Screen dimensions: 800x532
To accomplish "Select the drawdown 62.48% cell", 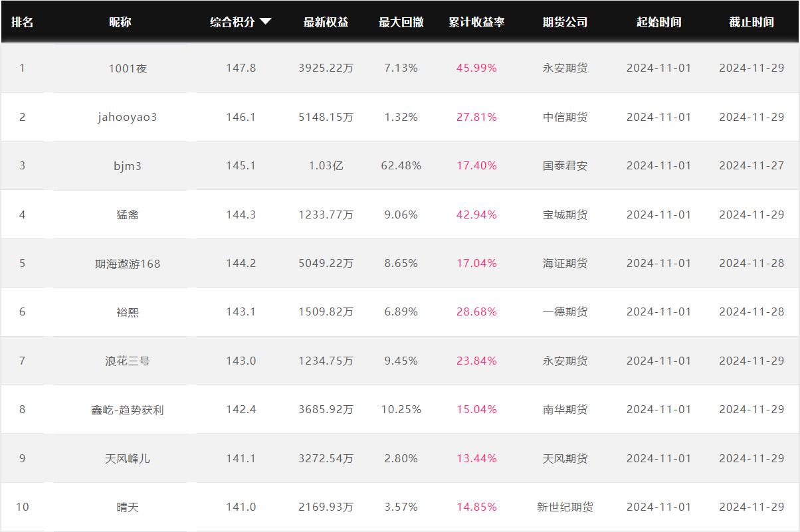I will (401, 165).
